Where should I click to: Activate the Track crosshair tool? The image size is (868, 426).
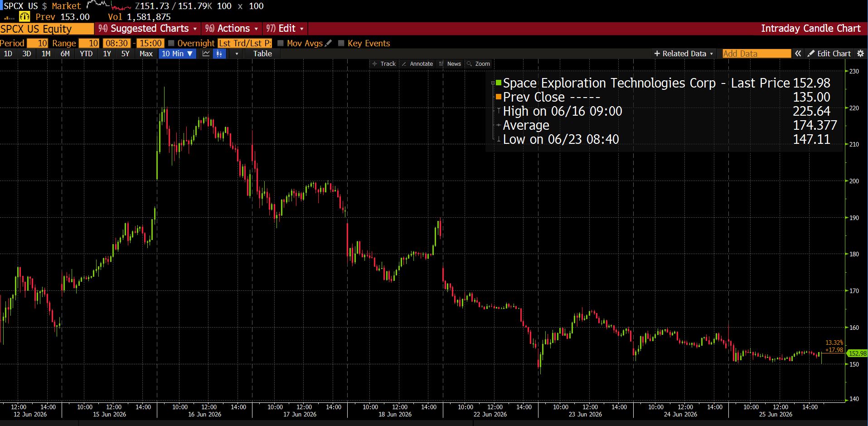(x=384, y=64)
